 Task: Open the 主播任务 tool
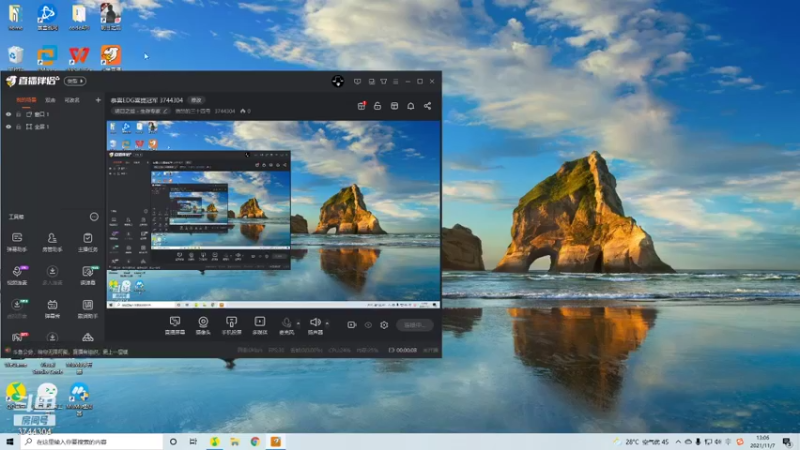[87, 242]
